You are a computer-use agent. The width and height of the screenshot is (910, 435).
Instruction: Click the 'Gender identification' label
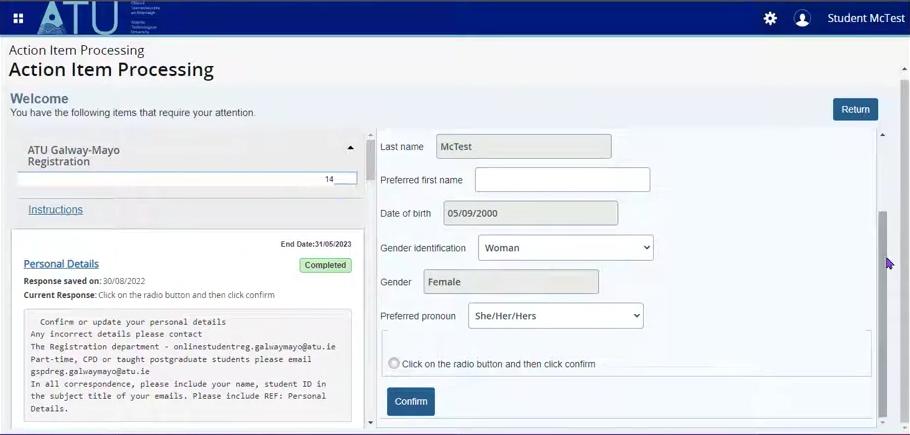pos(423,248)
